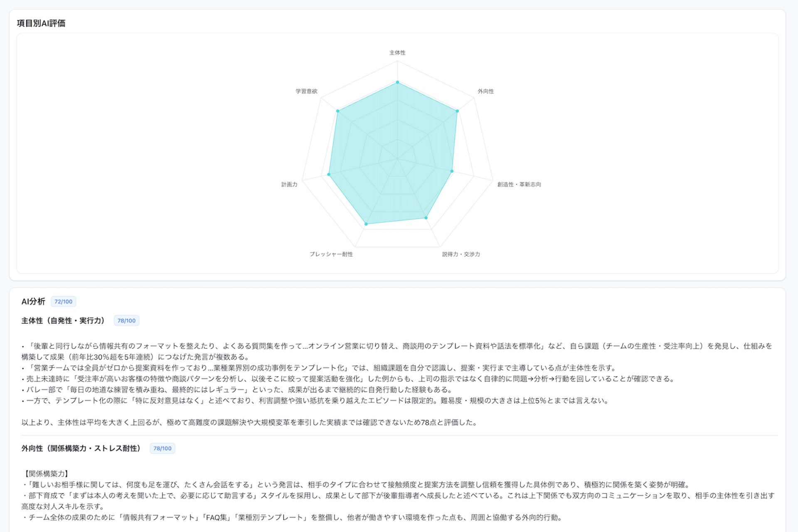Image resolution: width=798 pixels, height=532 pixels.
Task: Click the 計画力 data point on radar chart
Action: point(329,174)
